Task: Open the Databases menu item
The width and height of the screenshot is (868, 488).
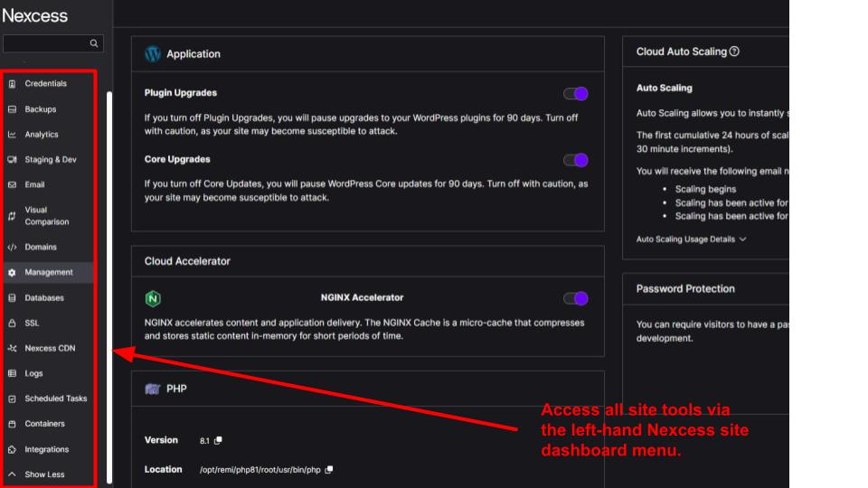Action: (44, 297)
